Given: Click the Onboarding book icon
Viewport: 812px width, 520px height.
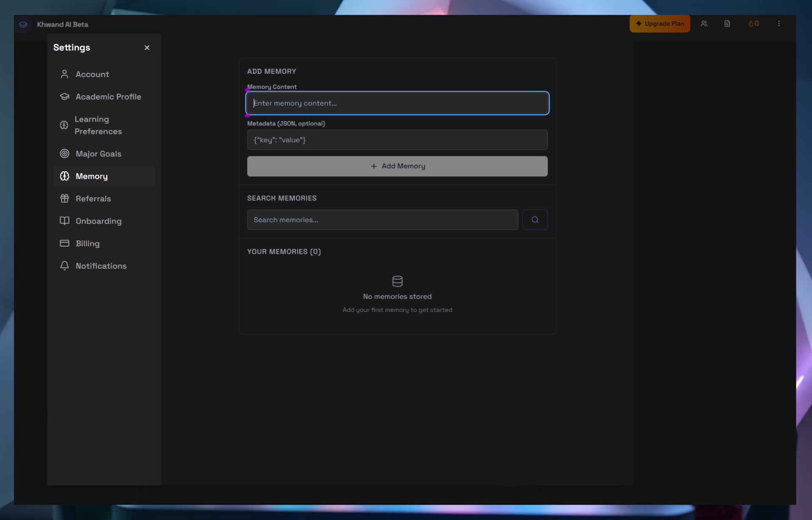Looking at the screenshot, I should coord(64,221).
